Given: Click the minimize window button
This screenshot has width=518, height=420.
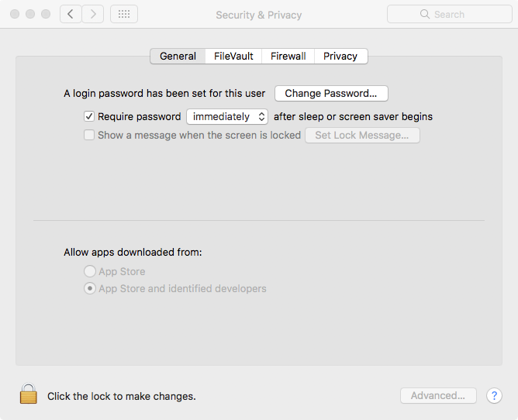Looking at the screenshot, I should tap(30, 14).
